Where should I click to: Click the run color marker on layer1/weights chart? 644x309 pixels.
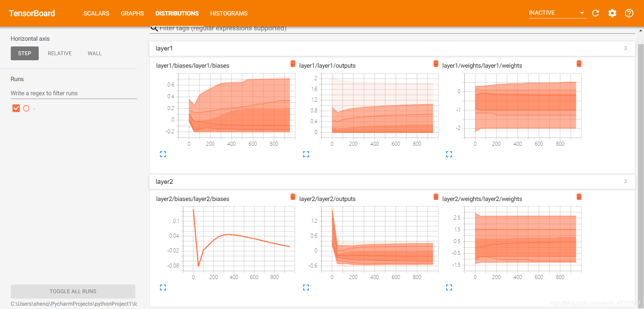click(579, 64)
